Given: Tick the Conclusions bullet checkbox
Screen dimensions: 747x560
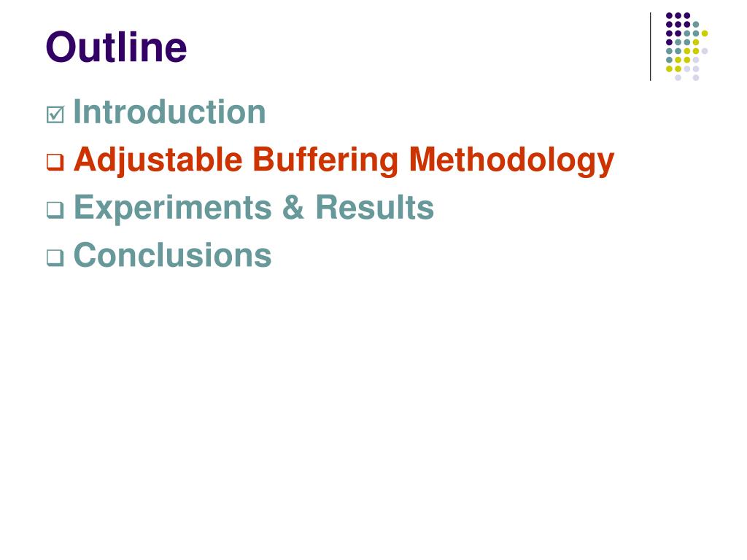Looking at the screenshot, I should (55, 257).
